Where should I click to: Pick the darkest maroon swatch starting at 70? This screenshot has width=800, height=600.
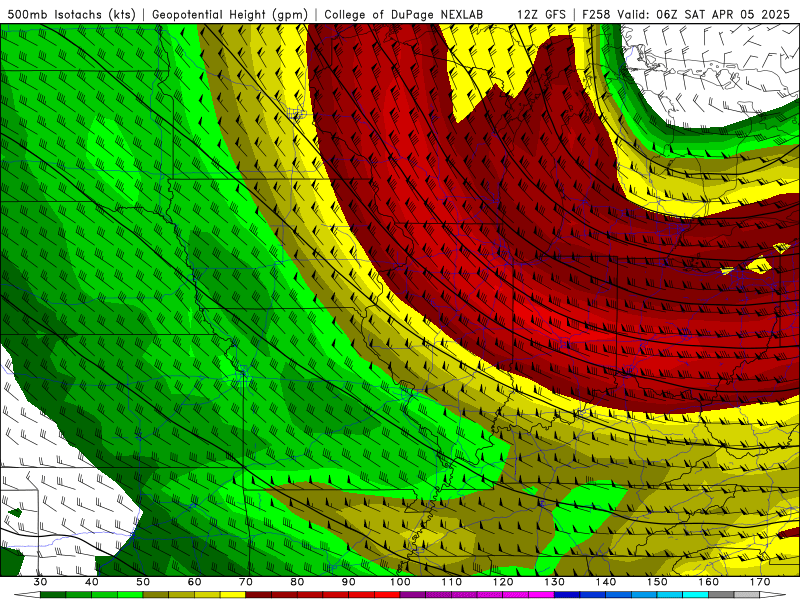coord(259,594)
